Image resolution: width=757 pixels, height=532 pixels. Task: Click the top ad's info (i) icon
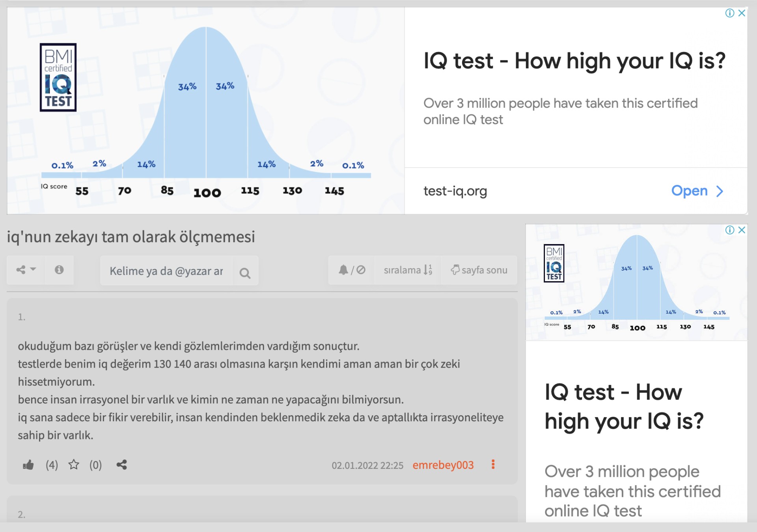tap(729, 13)
